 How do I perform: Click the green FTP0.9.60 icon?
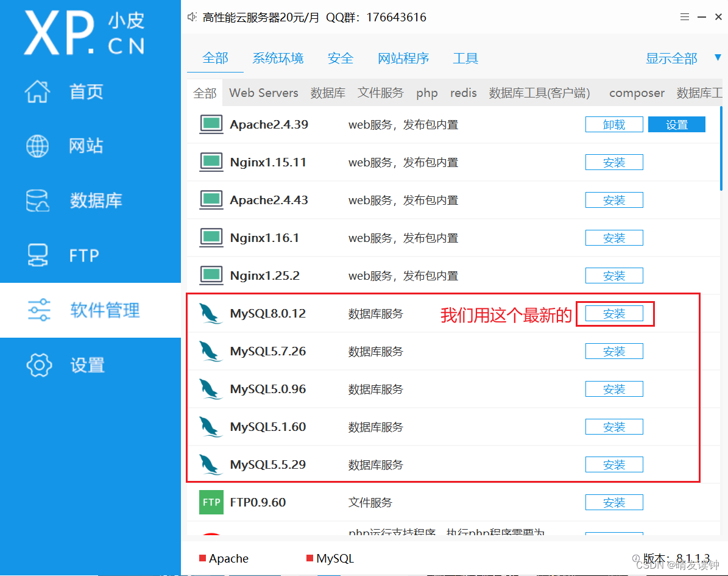211,502
